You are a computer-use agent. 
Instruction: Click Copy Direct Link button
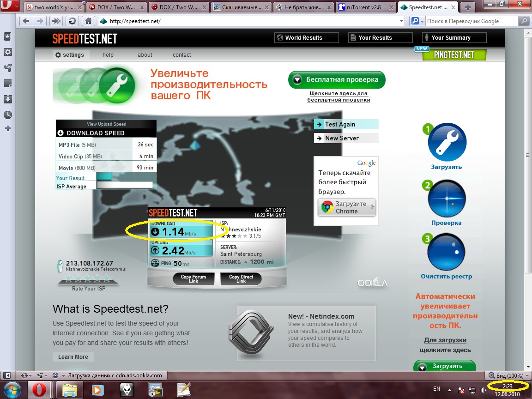pos(241,279)
